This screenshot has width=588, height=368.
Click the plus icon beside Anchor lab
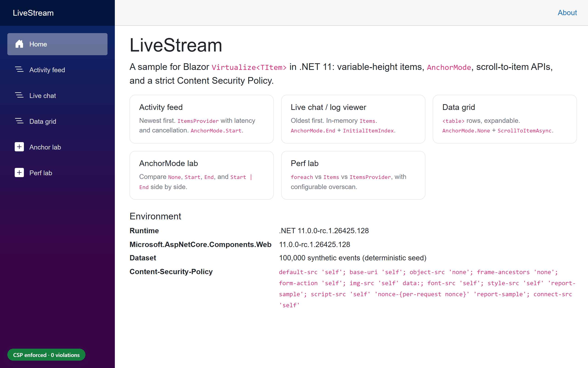tap(19, 147)
